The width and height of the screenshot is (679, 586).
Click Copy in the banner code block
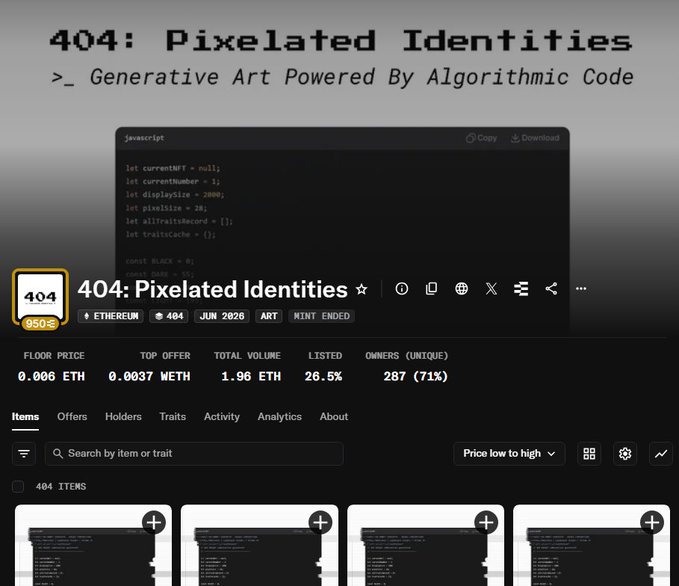coord(482,138)
